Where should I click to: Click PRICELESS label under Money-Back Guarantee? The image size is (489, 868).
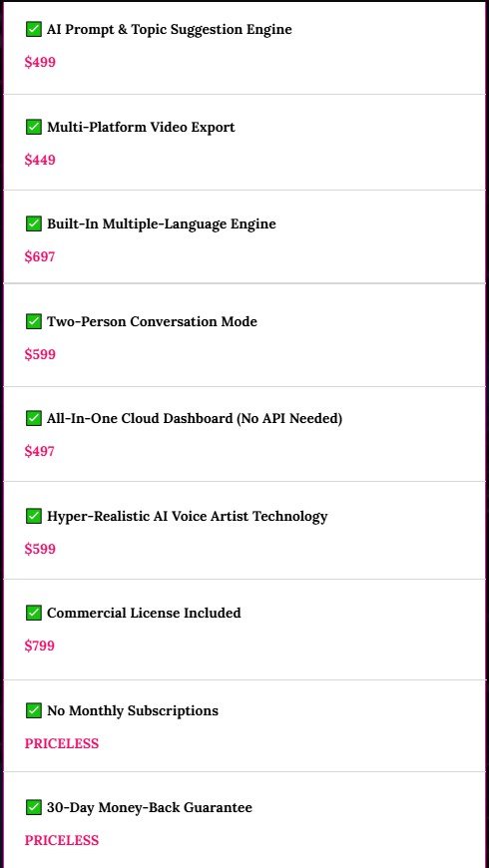click(62, 840)
